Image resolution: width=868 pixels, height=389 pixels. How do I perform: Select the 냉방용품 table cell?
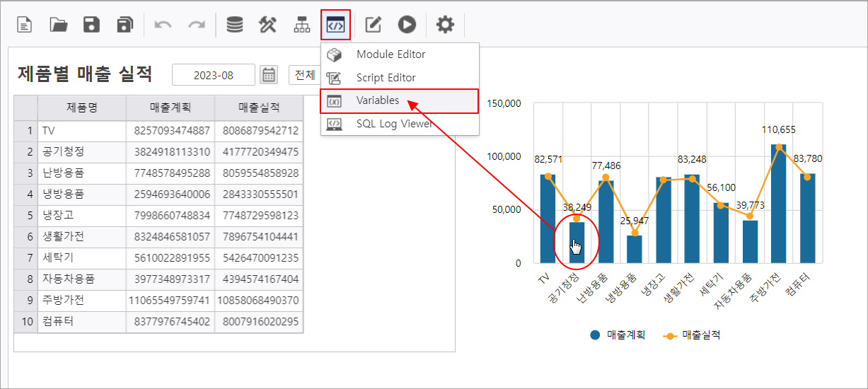82,194
